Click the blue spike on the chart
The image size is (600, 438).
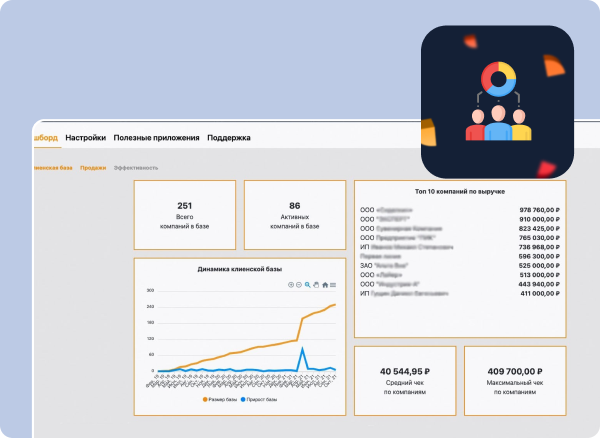303,350
